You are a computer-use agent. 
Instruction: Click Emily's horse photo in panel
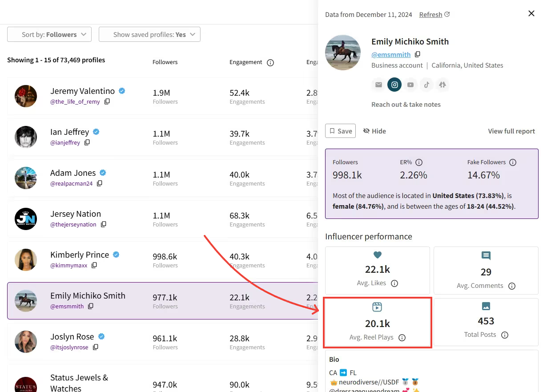click(343, 53)
